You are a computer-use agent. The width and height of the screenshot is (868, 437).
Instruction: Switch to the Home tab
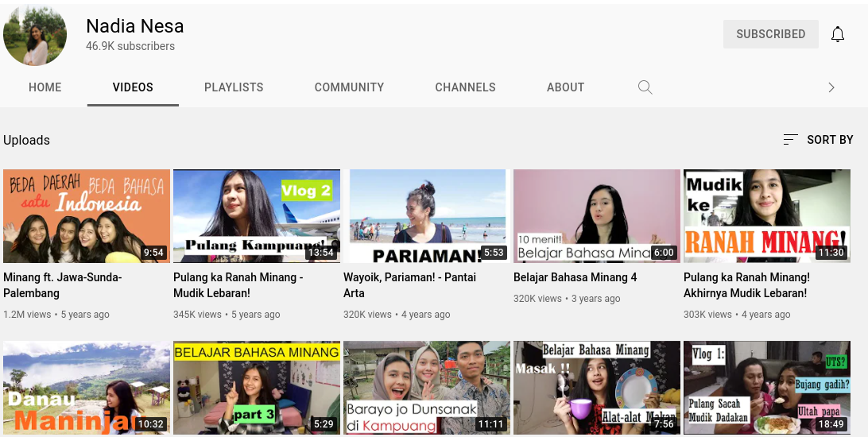(45, 87)
